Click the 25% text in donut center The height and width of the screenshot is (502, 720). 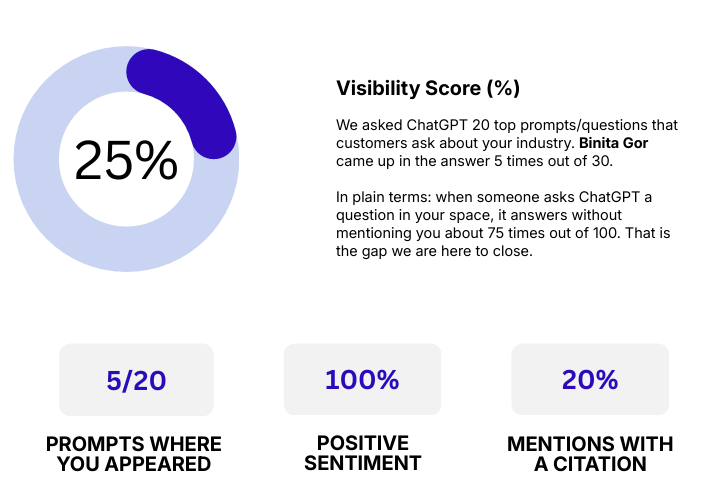pyautogui.click(x=126, y=160)
